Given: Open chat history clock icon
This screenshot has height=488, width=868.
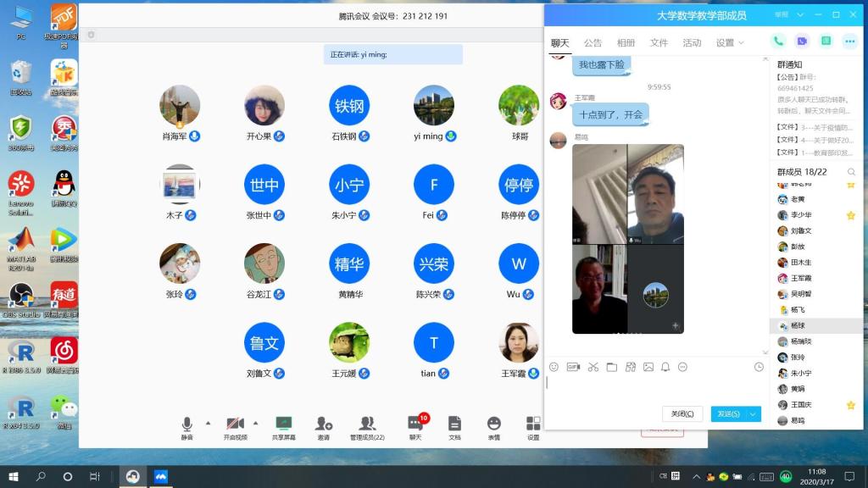Looking at the screenshot, I should (759, 367).
